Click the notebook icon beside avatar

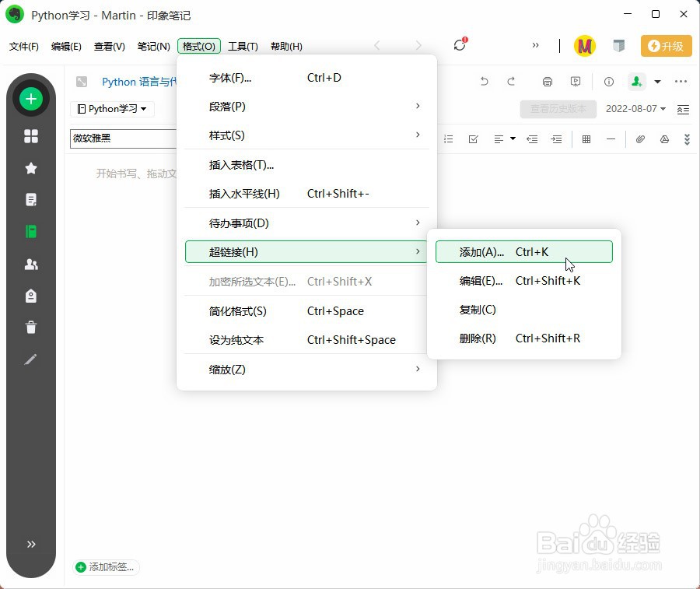(x=619, y=46)
